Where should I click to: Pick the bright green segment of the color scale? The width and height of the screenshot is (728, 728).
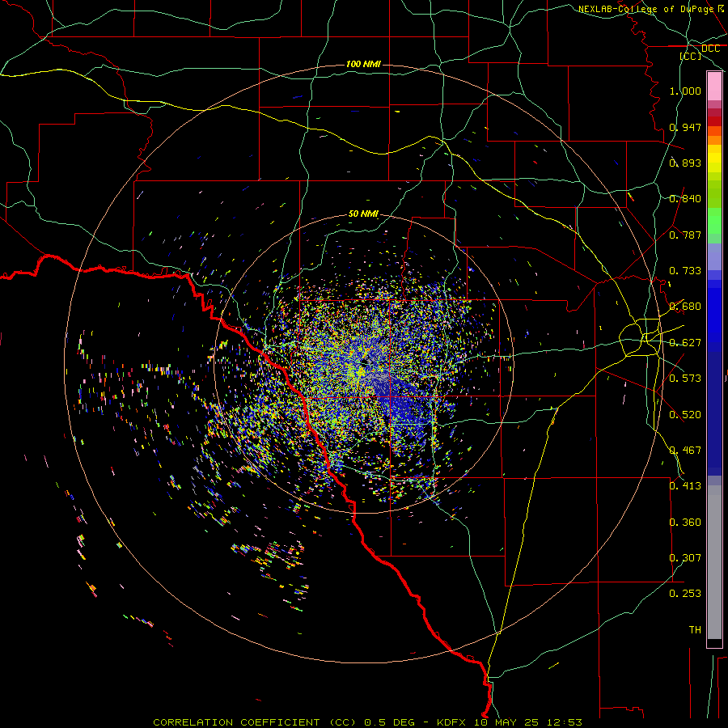coord(714,221)
